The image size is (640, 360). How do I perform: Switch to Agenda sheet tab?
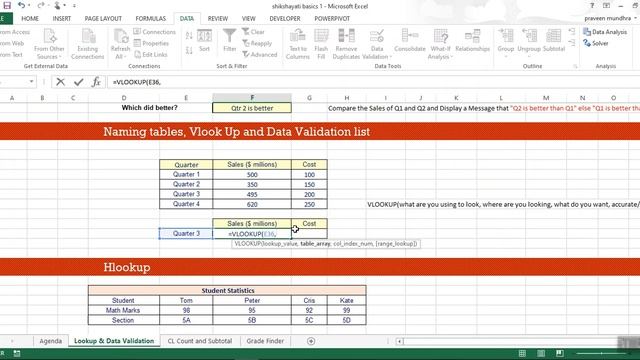[51, 341]
